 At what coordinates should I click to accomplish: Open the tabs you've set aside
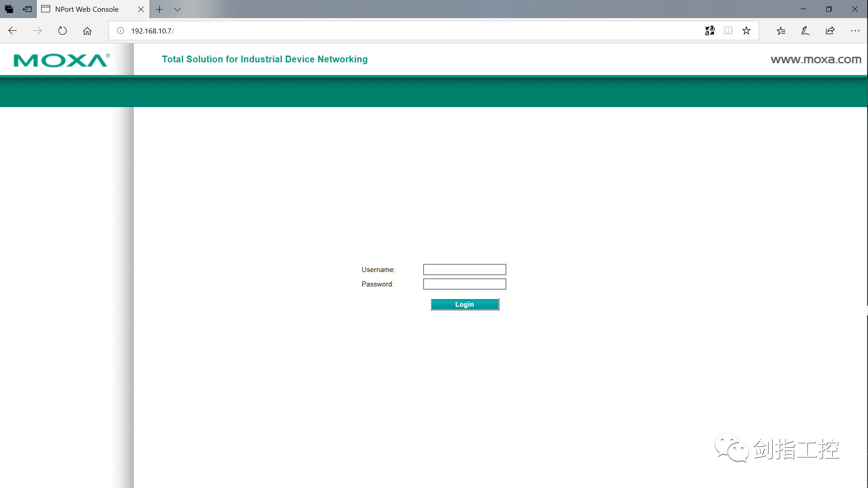[x=9, y=9]
